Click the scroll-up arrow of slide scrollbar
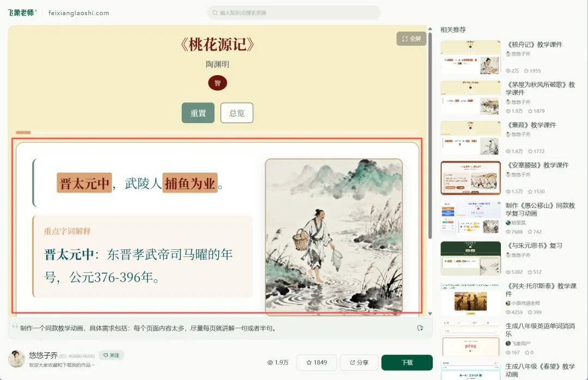The height and width of the screenshot is (380, 588). pos(430,29)
